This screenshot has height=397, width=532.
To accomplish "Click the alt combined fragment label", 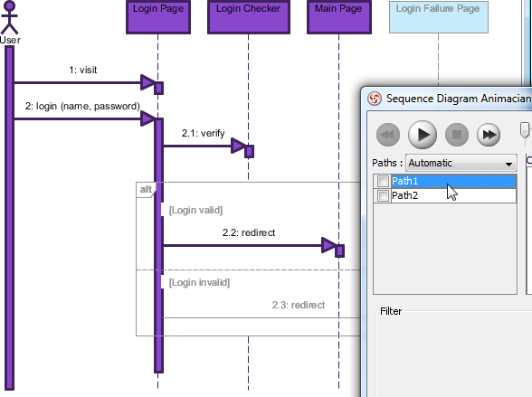I will 146,189.
